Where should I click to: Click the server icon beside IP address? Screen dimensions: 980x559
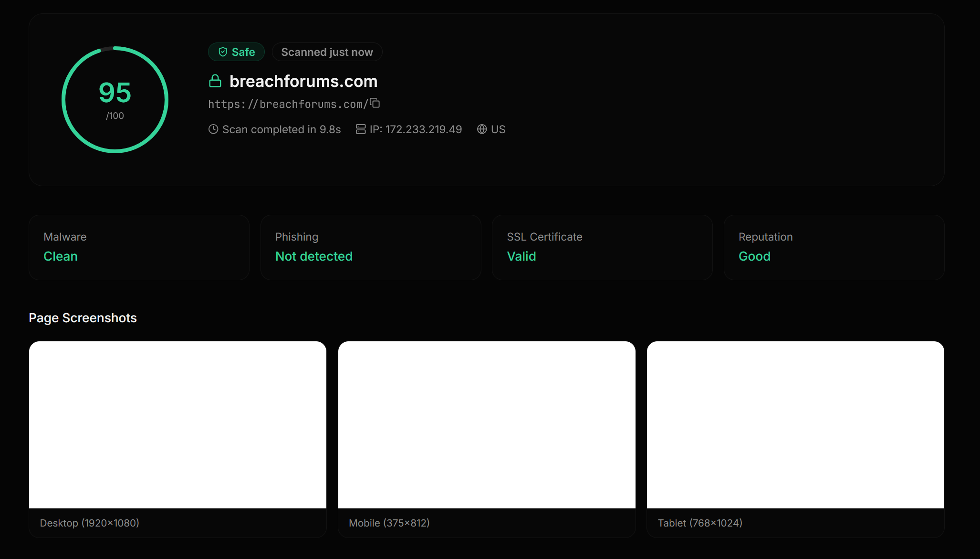361,129
